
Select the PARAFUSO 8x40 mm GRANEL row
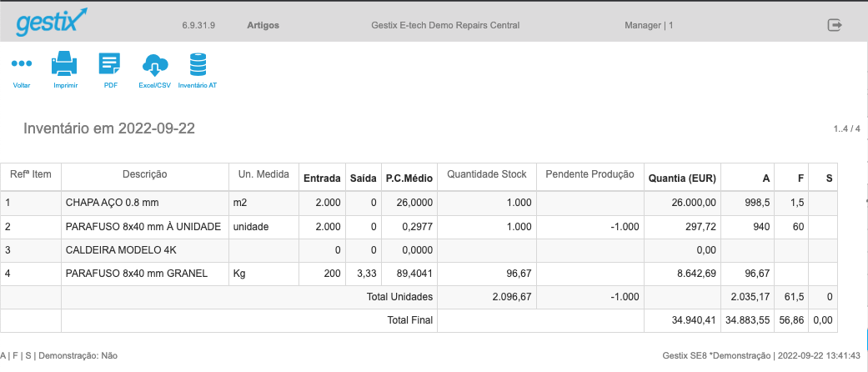pyautogui.click(x=419, y=274)
